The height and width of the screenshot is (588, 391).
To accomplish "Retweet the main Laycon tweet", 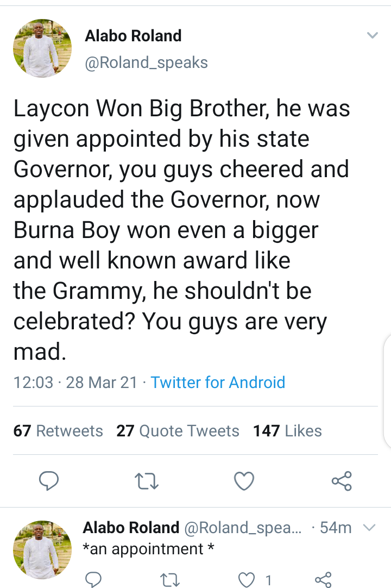I will (x=147, y=481).
